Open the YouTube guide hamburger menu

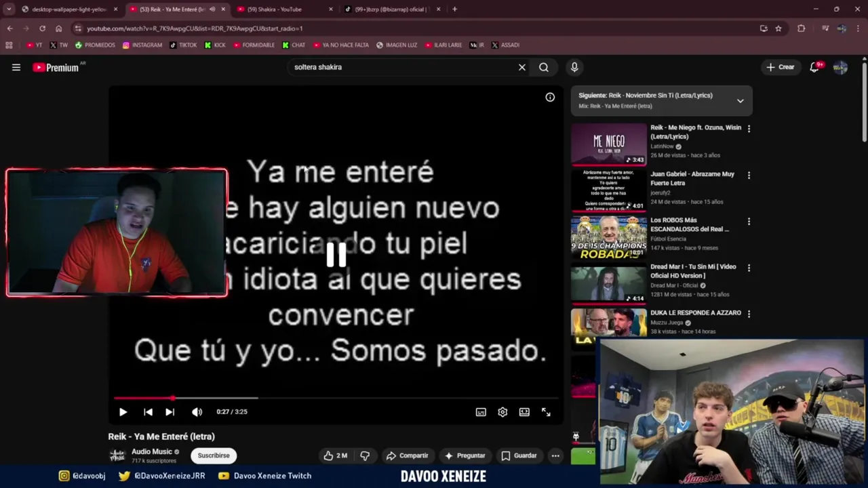pyautogui.click(x=16, y=67)
